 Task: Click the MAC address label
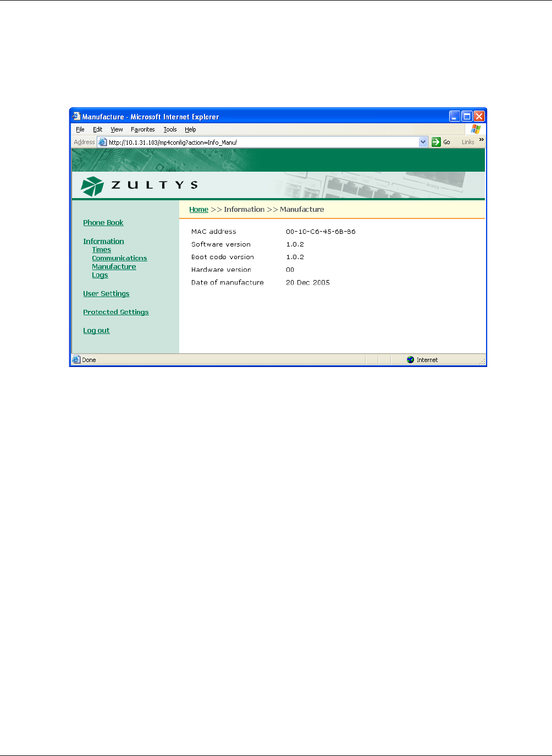point(214,232)
